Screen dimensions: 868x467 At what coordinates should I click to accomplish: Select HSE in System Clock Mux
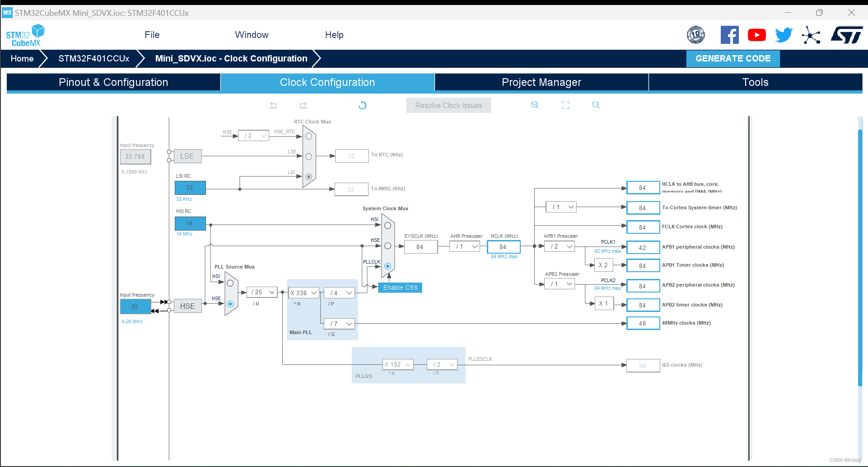[x=387, y=246]
